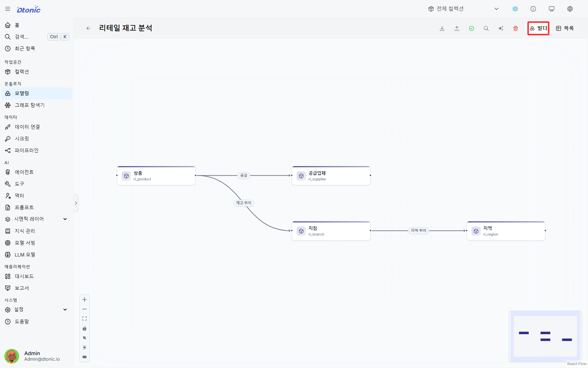Toggle the canvas lock control
The image size is (588, 368).
pyautogui.click(x=85, y=328)
